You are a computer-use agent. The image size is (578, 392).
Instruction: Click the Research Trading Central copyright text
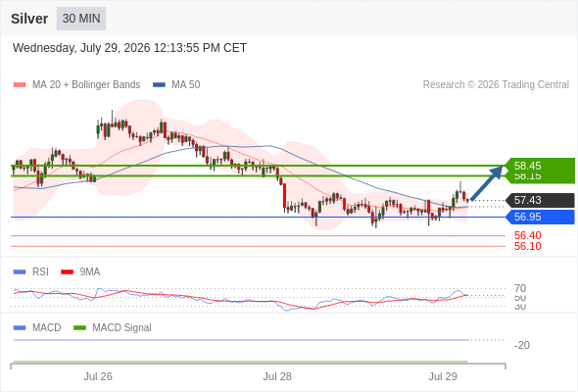[x=496, y=85]
